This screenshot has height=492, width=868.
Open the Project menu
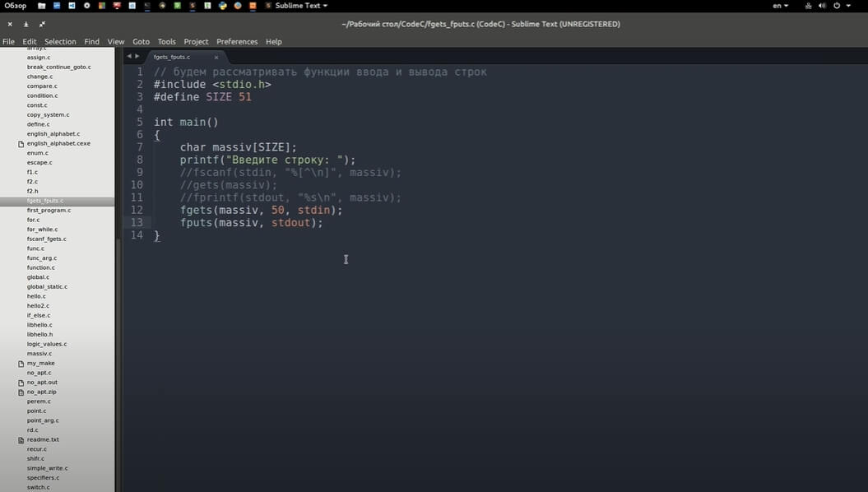(196, 41)
